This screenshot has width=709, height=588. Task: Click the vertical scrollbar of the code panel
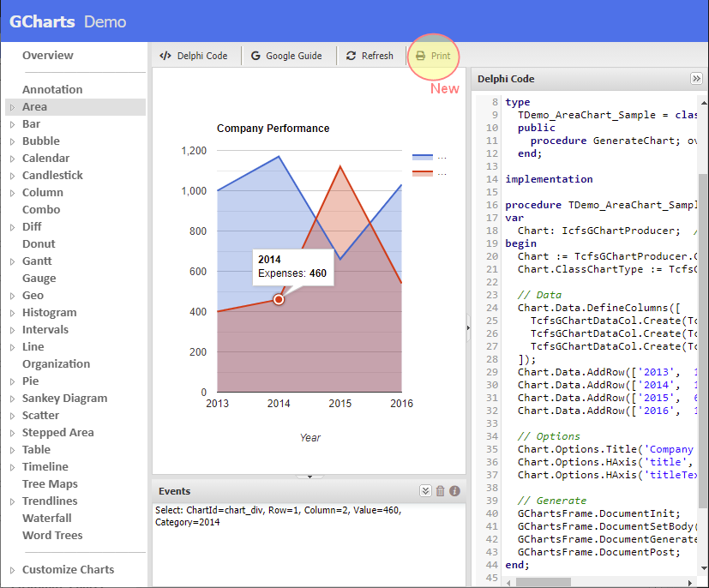pyautogui.click(x=703, y=343)
